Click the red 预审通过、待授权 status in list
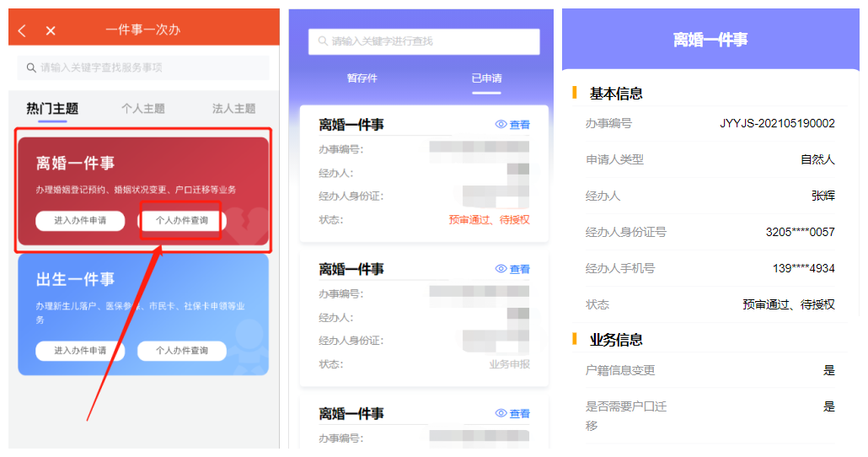This screenshot has width=868, height=457. 490,220
